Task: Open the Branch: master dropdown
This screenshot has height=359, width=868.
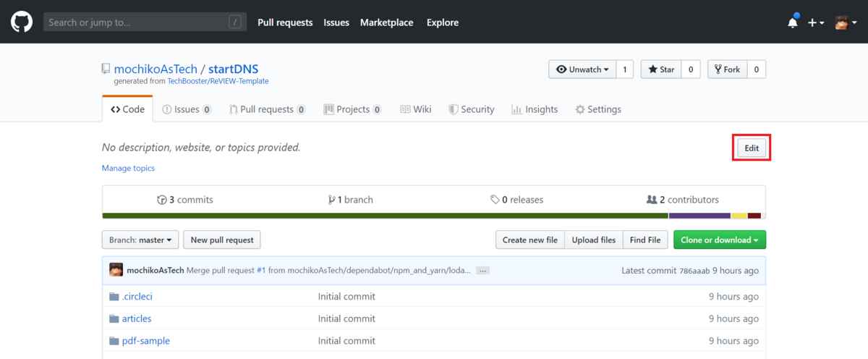Action: point(140,240)
